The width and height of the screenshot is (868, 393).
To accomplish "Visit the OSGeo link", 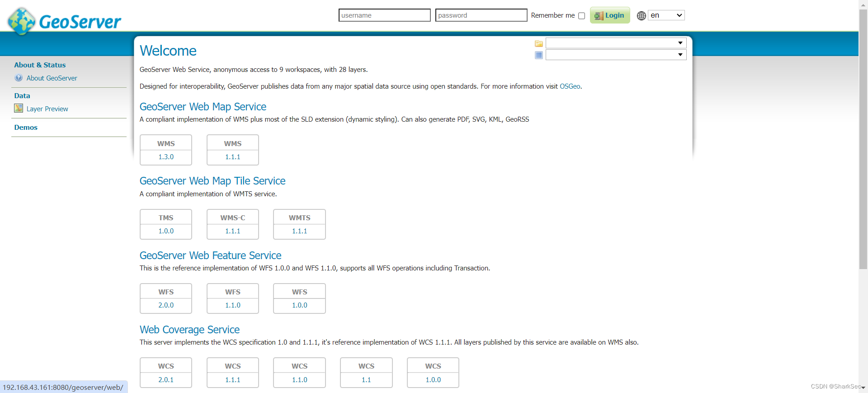I will pos(570,86).
